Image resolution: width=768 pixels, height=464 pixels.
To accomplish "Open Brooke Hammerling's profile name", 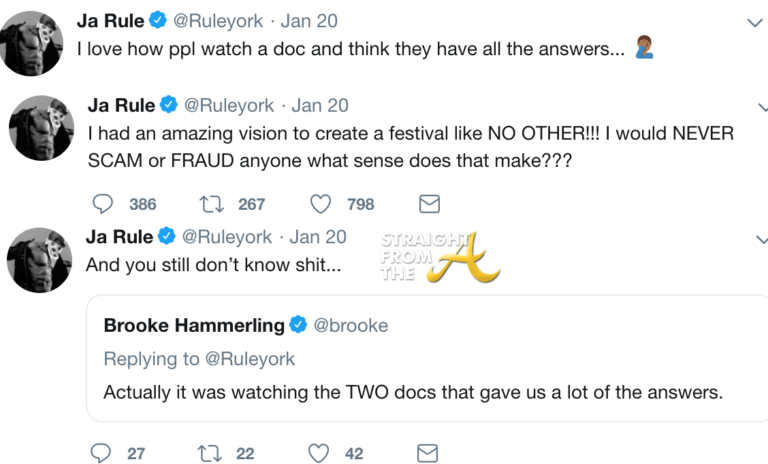I will tap(194, 324).
